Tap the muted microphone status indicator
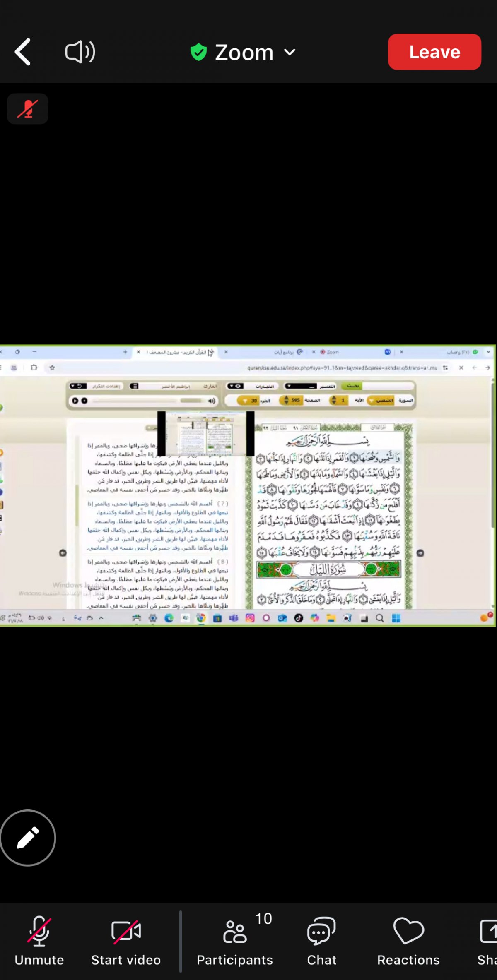Image resolution: width=497 pixels, height=980 pixels. click(28, 109)
